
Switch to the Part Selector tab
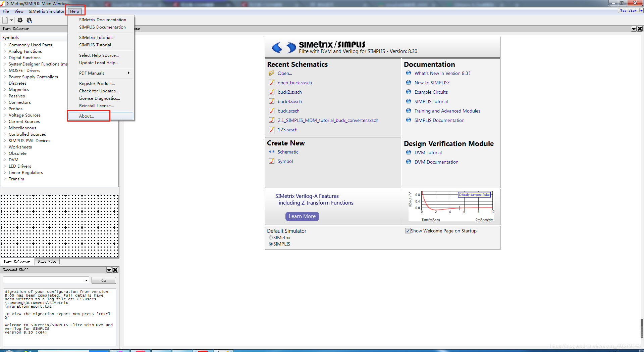point(17,262)
